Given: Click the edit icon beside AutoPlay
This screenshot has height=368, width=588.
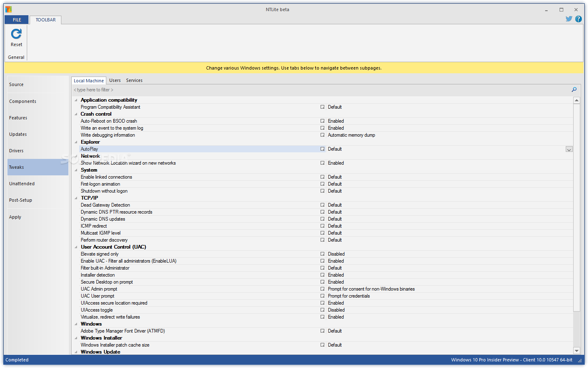Looking at the screenshot, I should point(323,149).
